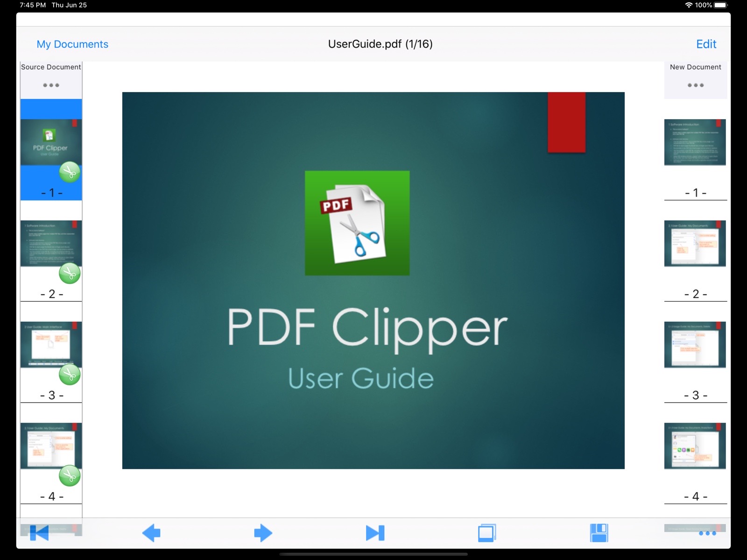The image size is (747, 560).
Task: Clip source page 2 with scissors button
Action: (70, 274)
